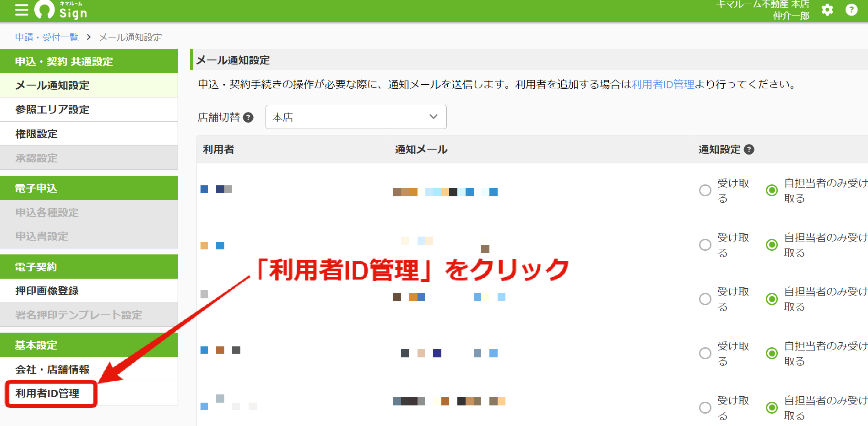The height and width of the screenshot is (426, 868).
Task: Click the 通知設定 column header text
Action: 719,150
